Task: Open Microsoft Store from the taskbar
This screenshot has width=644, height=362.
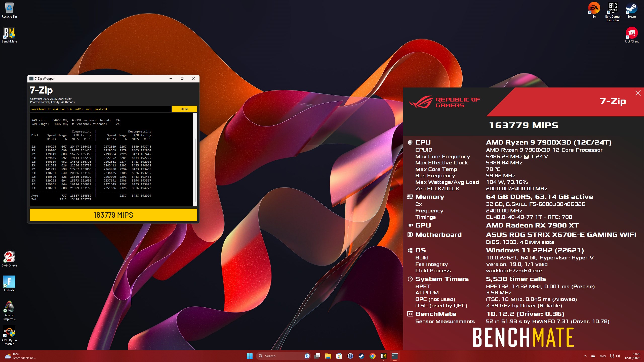Action: pos(339,356)
